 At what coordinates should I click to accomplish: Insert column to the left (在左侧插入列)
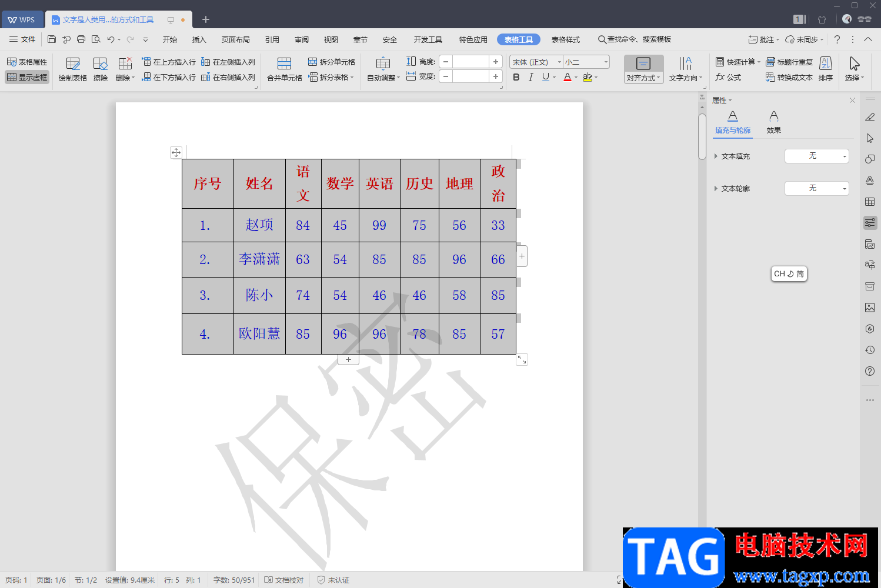coord(228,62)
